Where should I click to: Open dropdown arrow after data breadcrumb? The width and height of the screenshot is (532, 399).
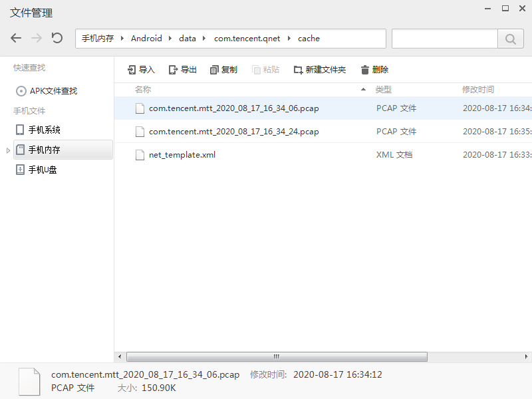(x=204, y=39)
